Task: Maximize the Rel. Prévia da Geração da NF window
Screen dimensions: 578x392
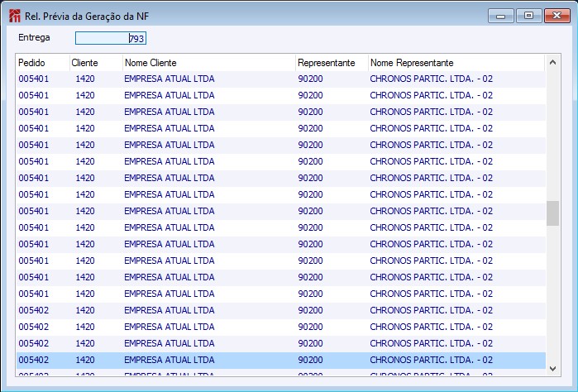Action: point(528,16)
